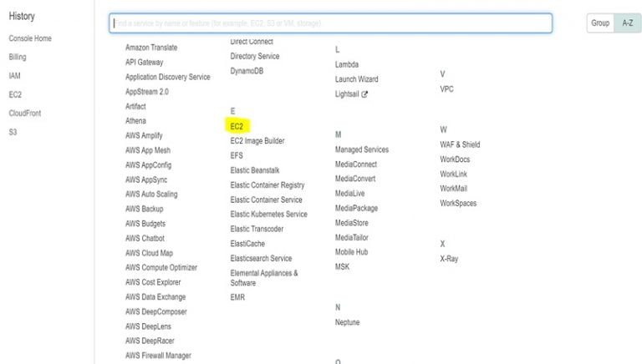642x364 pixels.
Task: Select the A-Z view toggle
Action: [628, 23]
